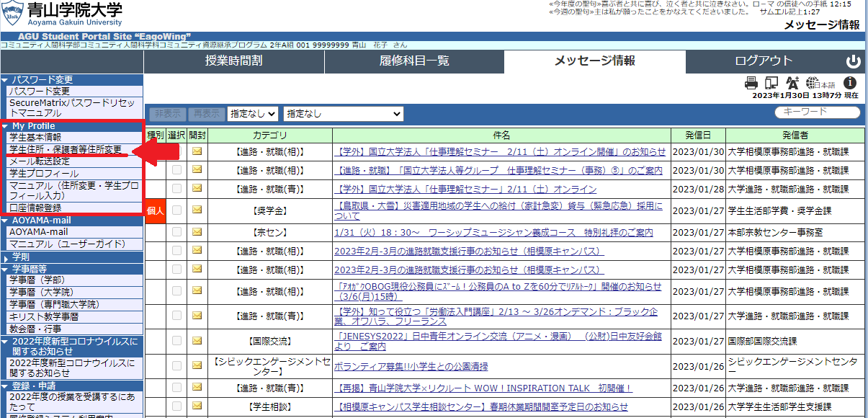
Task: Click the 再表示 button
Action: [x=206, y=113]
